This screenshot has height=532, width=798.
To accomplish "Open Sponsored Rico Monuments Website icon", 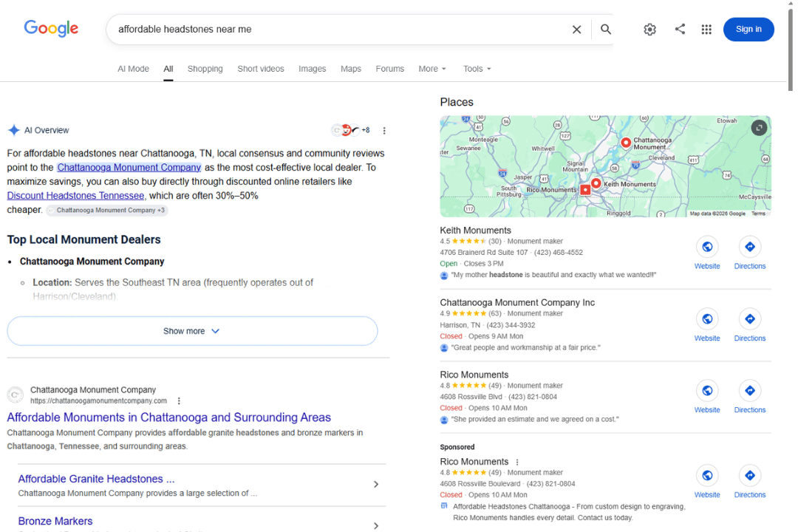I will pos(707,476).
